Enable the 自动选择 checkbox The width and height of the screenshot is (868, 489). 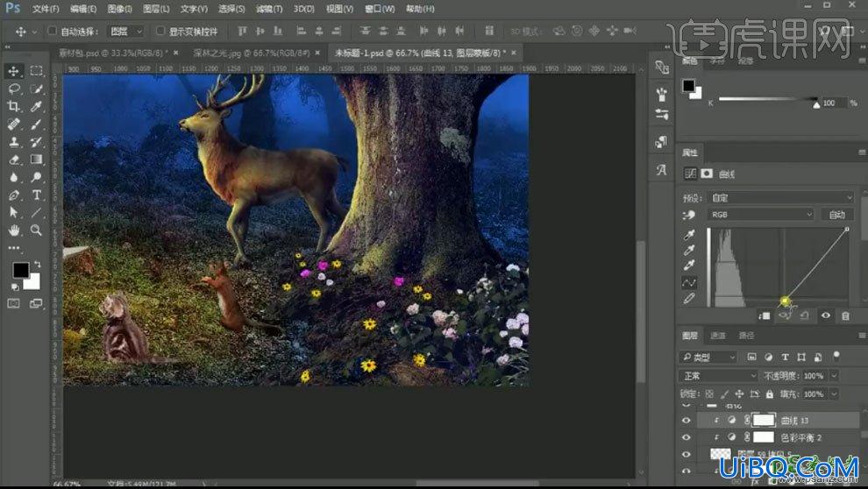[52, 31]
